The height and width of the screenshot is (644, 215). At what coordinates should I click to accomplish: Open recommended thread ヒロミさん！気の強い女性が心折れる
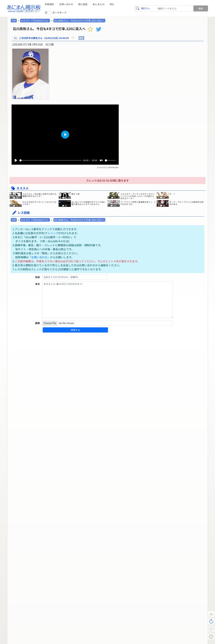pyautogui.click(x=39, y=195)
